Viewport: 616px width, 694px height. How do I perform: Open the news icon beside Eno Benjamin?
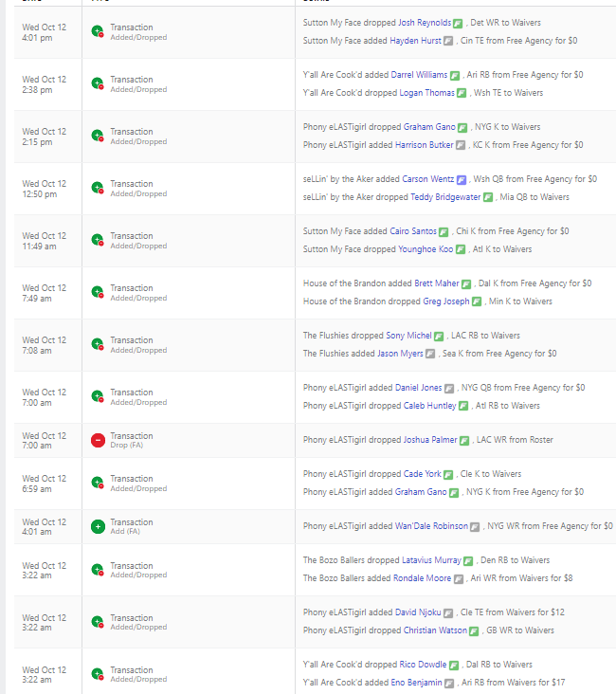tap(449, 683)
